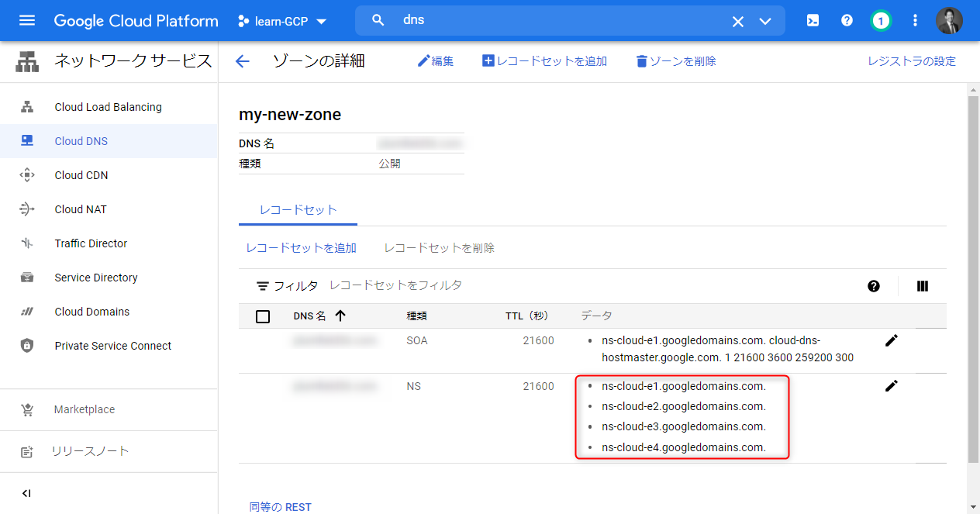Click the Private Service Connect shield icon
This screenshot has width=980, height=514.
point(27,346)
